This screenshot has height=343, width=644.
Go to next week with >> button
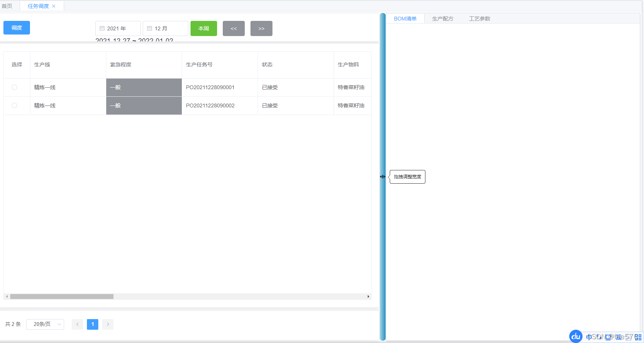point(261,28)
